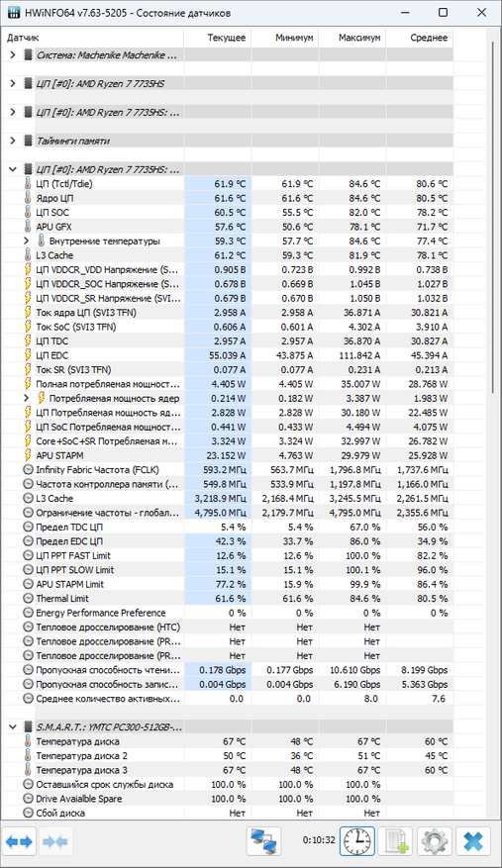Viewport: 502px width, 868px height.
Task: Click the Текущее column header
Action: pyautogui.click(x=218, y=38)
